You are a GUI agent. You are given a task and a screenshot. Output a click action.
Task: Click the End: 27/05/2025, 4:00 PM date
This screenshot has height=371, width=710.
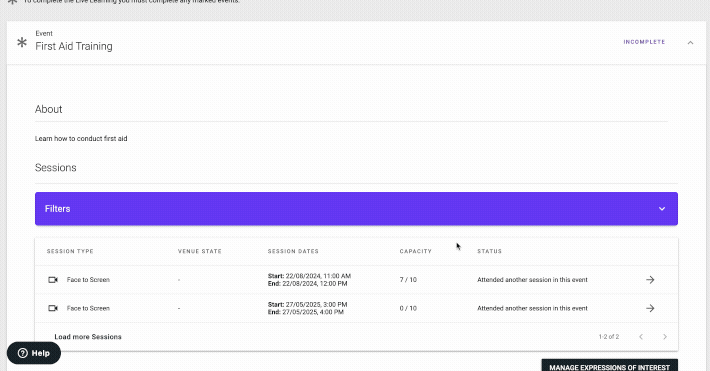[306, 312]
